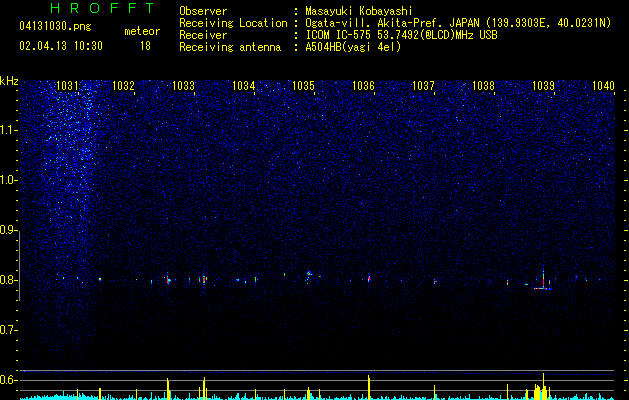Click the date text 02.04.13 10:30
629x400 pixels.
click(x=61, y=46)
